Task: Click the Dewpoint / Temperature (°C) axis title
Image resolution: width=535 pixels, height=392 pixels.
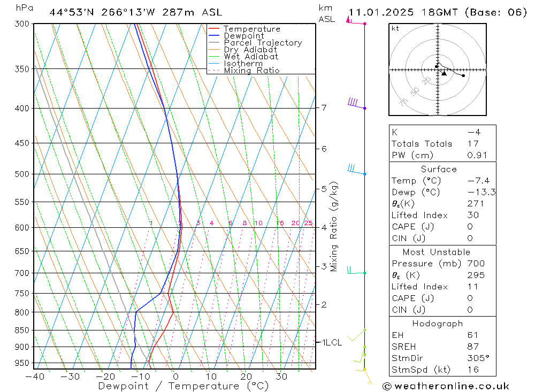Action: [183, 386]
